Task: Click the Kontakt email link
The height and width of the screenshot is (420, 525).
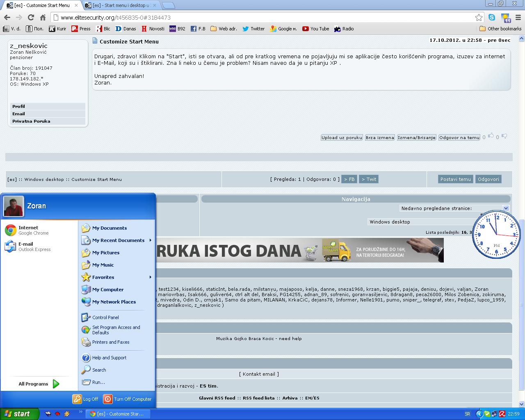Action: tap(259, 374)
